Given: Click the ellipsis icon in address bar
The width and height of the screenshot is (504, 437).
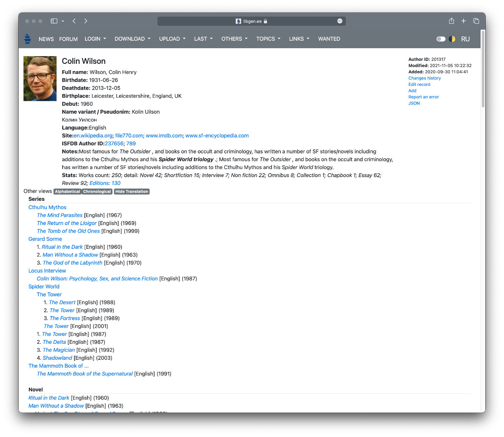Looking at the screenshot, I should click(x=340, y=21).
